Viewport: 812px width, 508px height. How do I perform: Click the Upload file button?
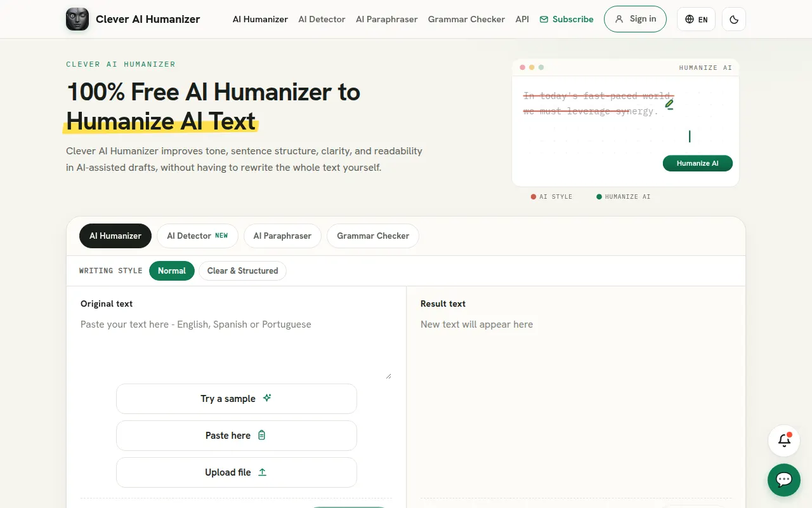237,472
